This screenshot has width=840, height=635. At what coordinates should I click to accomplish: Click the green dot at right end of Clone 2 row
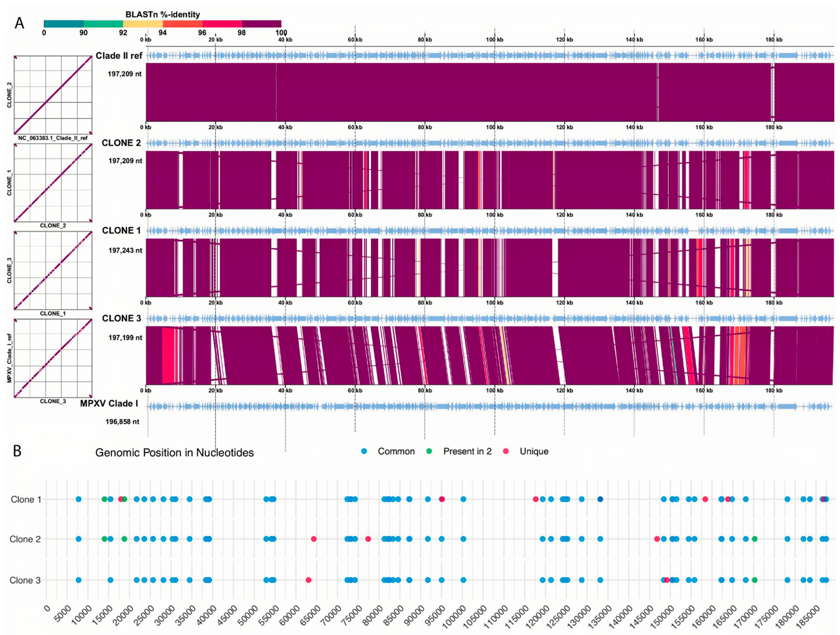pyautogui.click(x=755, y=539)
